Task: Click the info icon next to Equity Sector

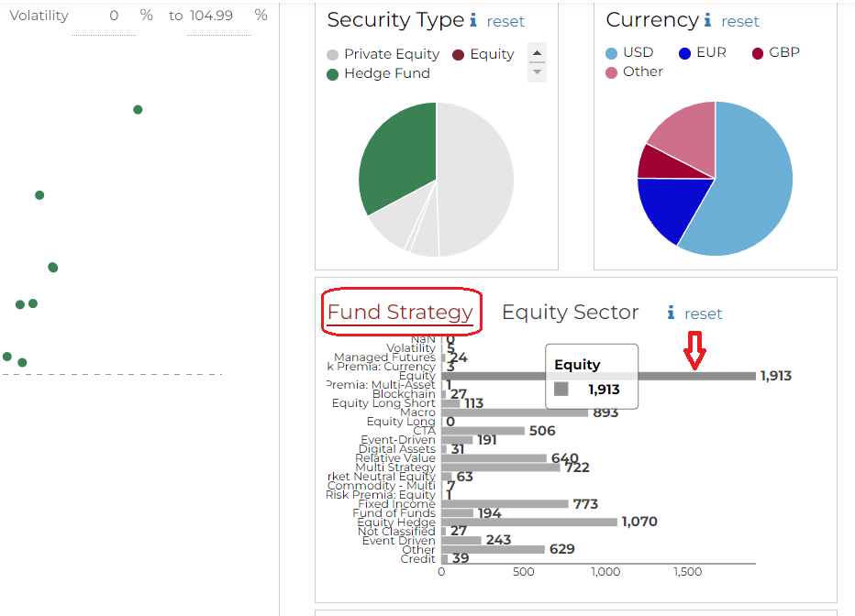Action: pos(671,313)
